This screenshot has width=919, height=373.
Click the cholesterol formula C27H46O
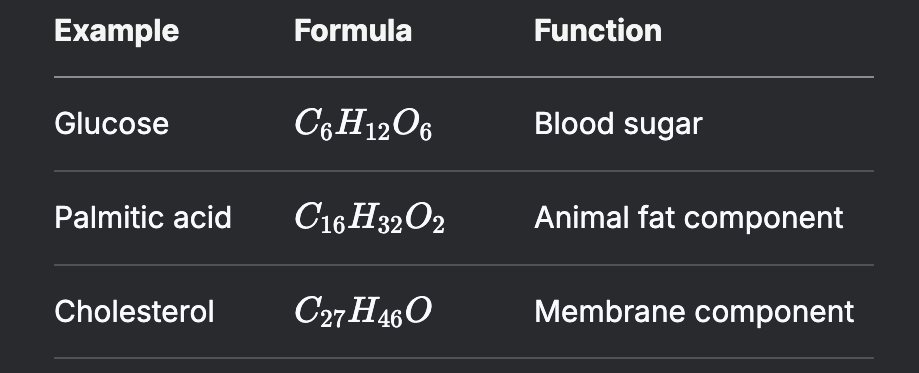363,312
